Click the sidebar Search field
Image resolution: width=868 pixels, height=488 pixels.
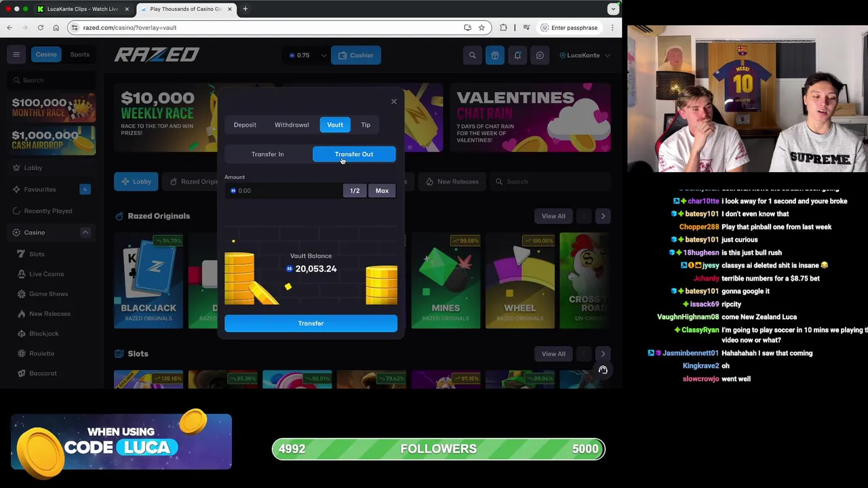pyautogui.click(x=52, y=81)
